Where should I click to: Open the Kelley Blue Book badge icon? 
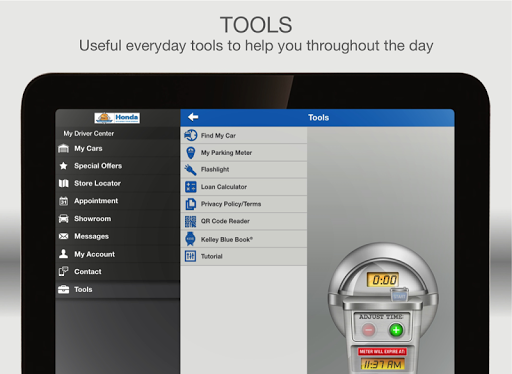coord(190,239)
